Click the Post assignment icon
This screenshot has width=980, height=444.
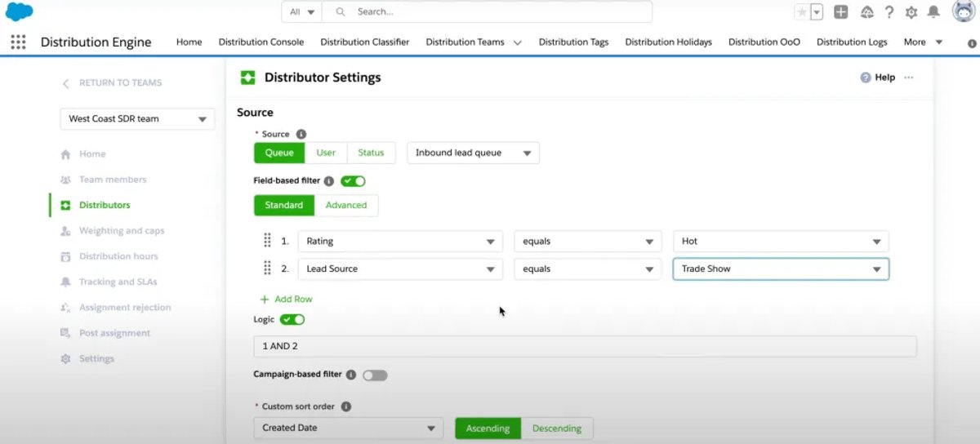point(65,333)
